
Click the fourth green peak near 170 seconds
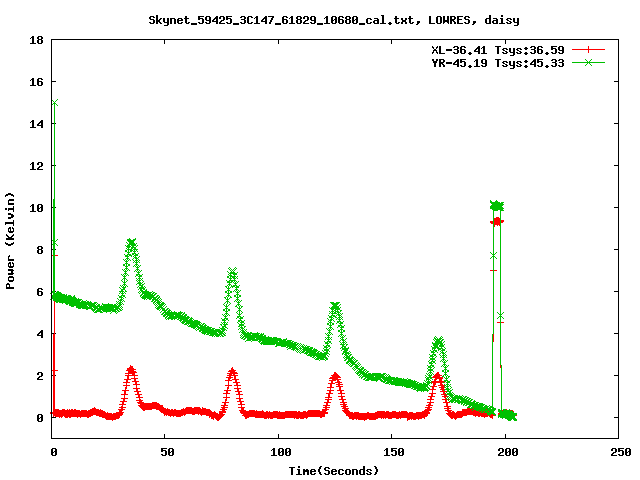(x=438, y=340)
